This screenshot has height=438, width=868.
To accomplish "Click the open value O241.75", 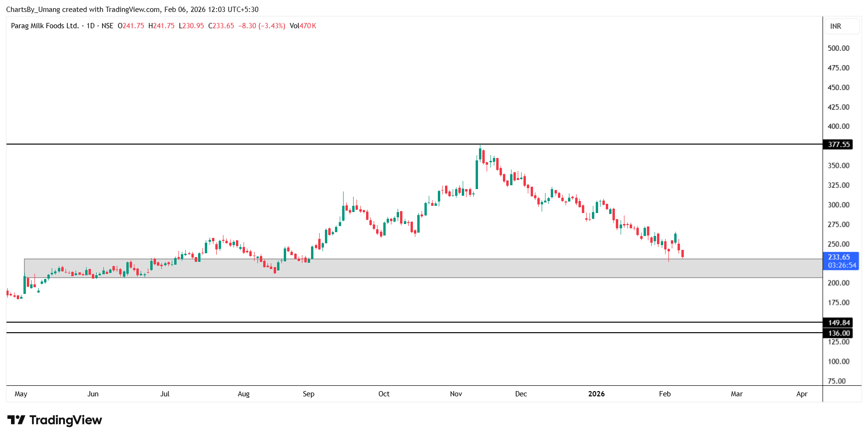I will point(131,26).
